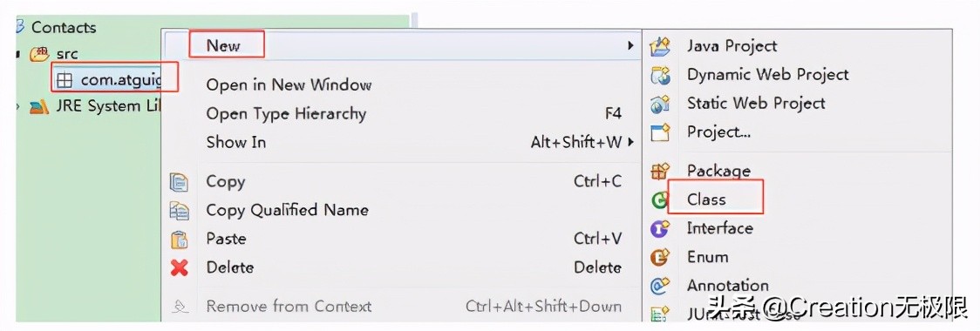Click the Enum icon
Image resolution: width=980 pixels, height=331 pixels.
[x=660, y=257]
